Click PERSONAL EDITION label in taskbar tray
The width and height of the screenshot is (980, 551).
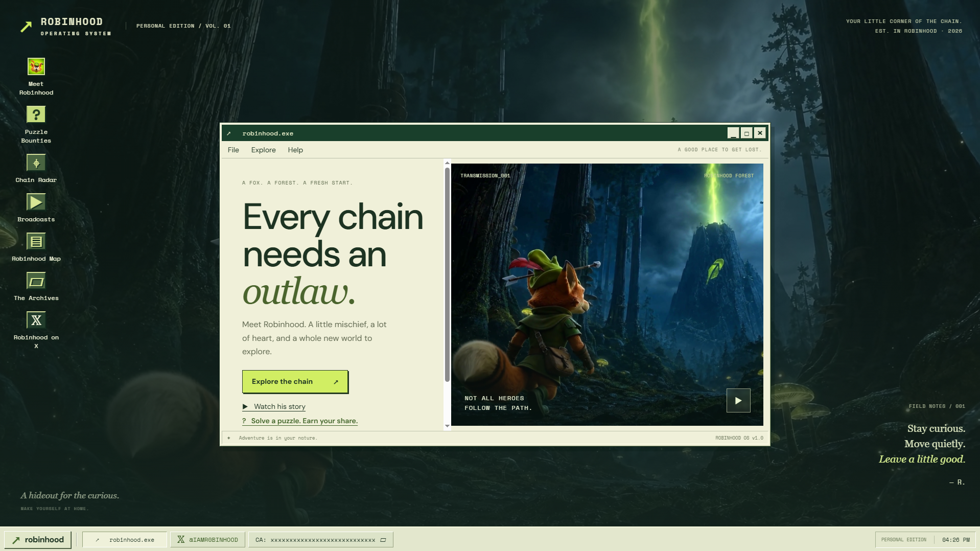click(903, 540)
